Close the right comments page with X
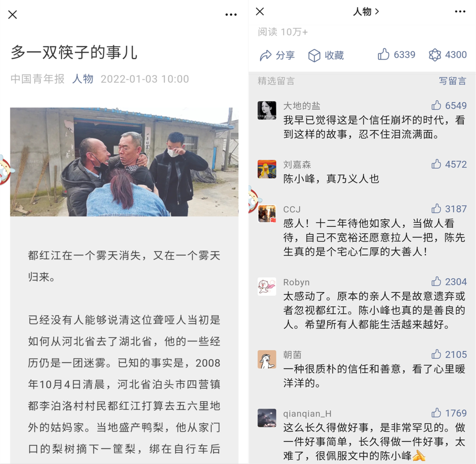476x464 pixels. pos(260,11)
